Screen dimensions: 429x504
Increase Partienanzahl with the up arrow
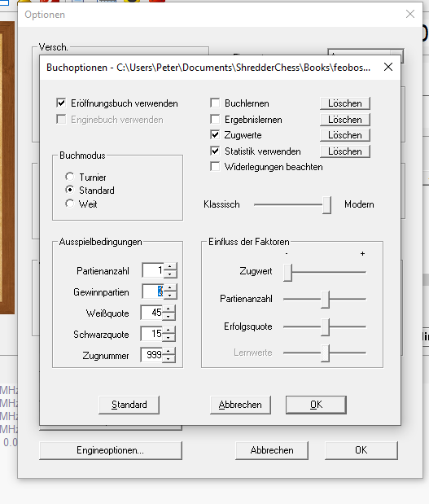point(170,267)
